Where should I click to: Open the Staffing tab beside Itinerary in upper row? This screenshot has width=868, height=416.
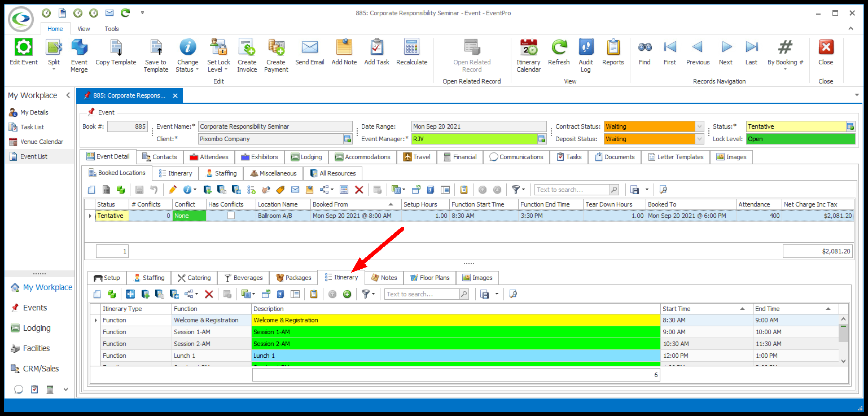tap(221, 173)
